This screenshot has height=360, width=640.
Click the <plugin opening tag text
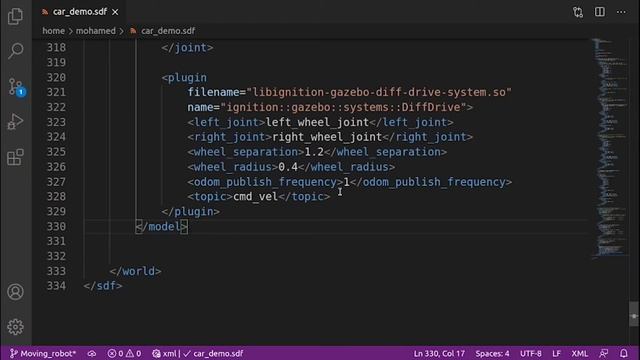184,78
